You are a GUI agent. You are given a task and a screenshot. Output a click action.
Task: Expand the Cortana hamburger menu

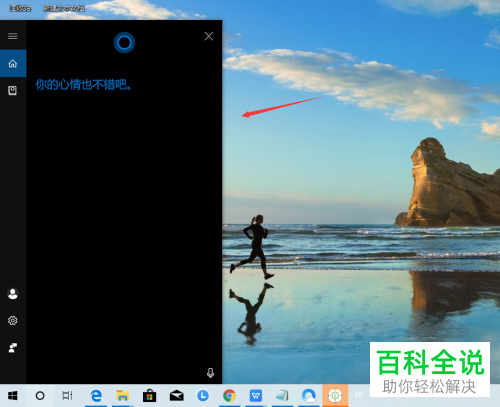click(13, 36)
